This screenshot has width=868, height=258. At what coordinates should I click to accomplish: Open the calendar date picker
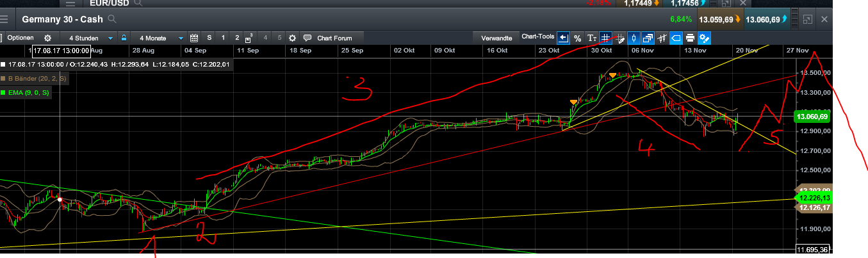point(193,38)
